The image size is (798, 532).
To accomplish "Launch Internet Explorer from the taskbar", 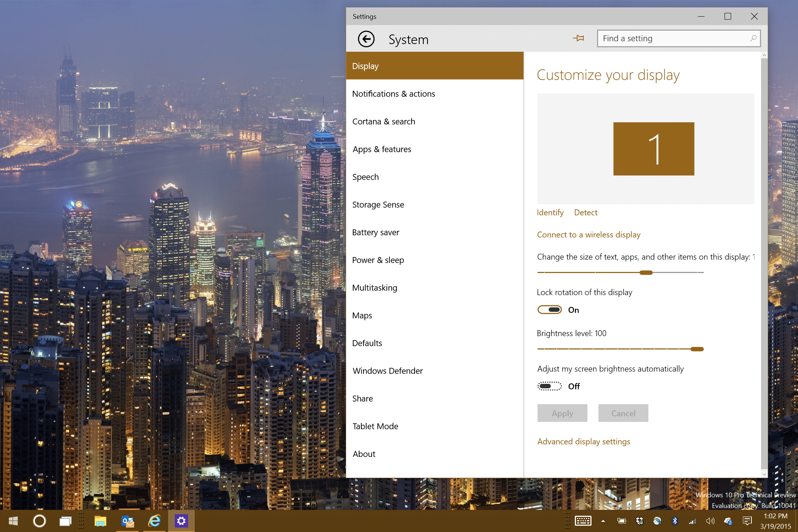I will click(x=154, y=521).
